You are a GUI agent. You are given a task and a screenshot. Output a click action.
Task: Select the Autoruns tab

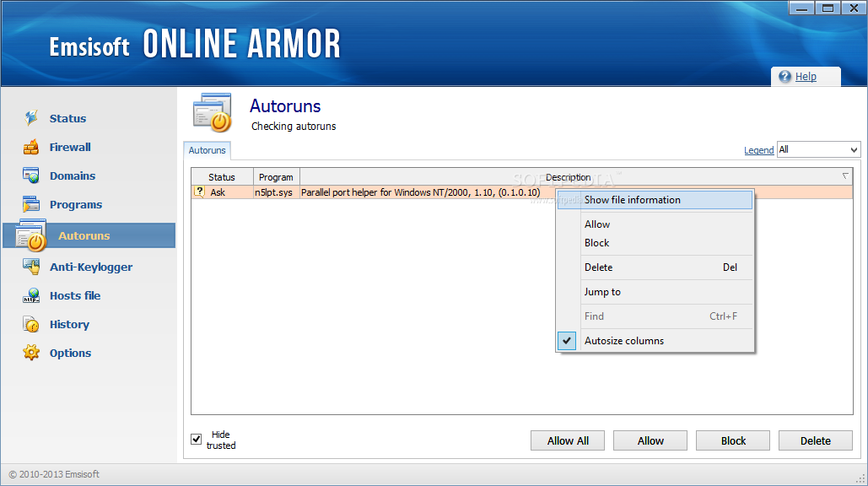[207, 150]
